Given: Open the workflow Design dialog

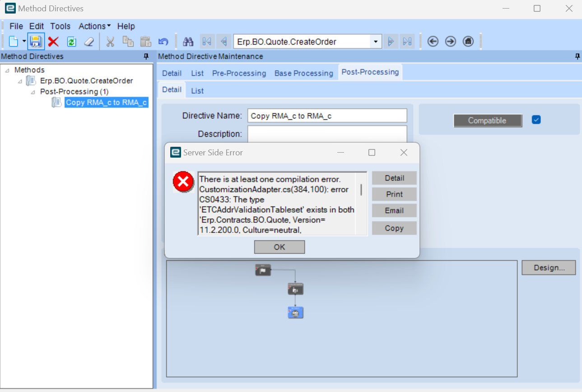Looking at the screenshot, I should click(549, 267).
